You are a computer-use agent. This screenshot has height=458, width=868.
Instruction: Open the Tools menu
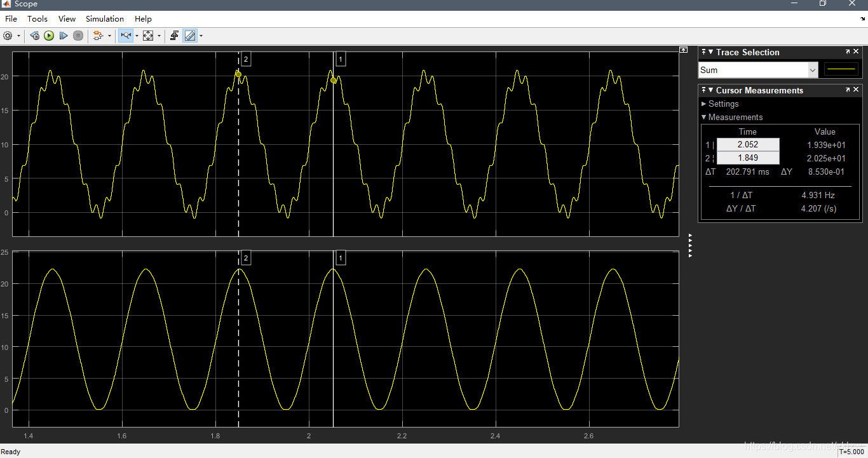click(37, 19)
